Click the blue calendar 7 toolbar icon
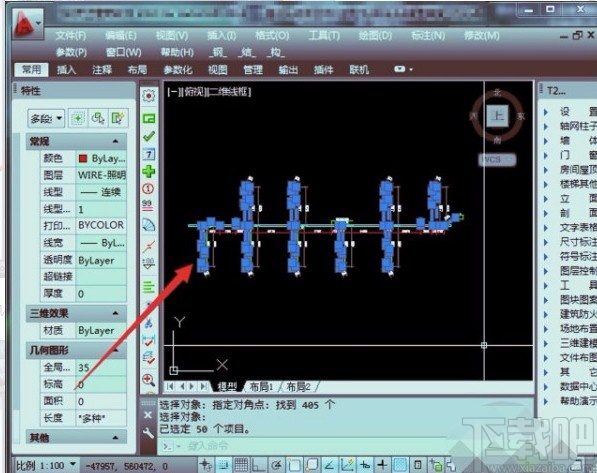Screen dimensions: 597x473 148,153
